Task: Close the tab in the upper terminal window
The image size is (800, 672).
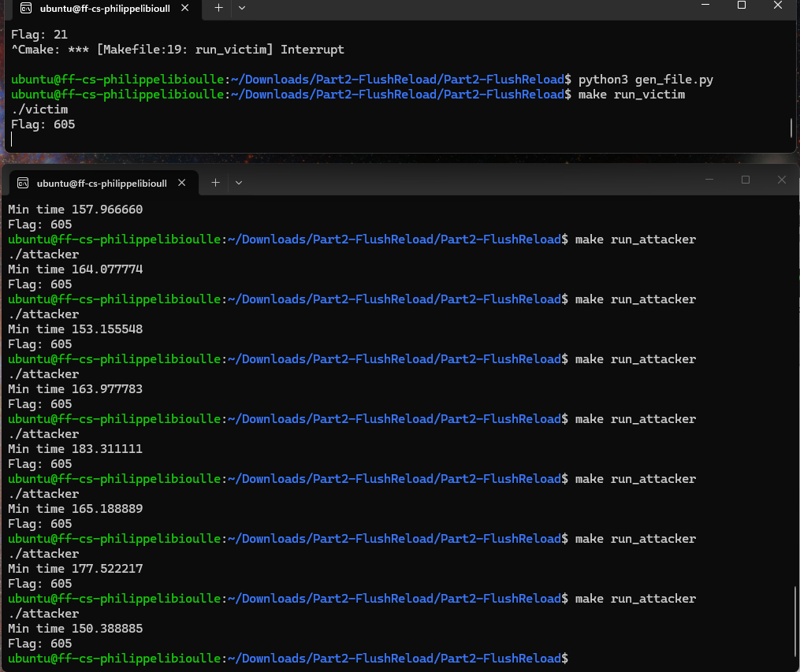Action: (x=184, y=8)
